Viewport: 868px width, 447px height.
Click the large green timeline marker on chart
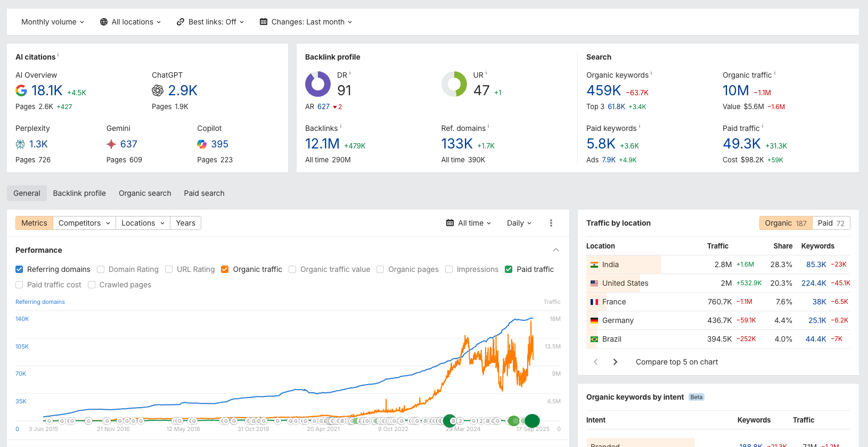click(x=532, y=421)
